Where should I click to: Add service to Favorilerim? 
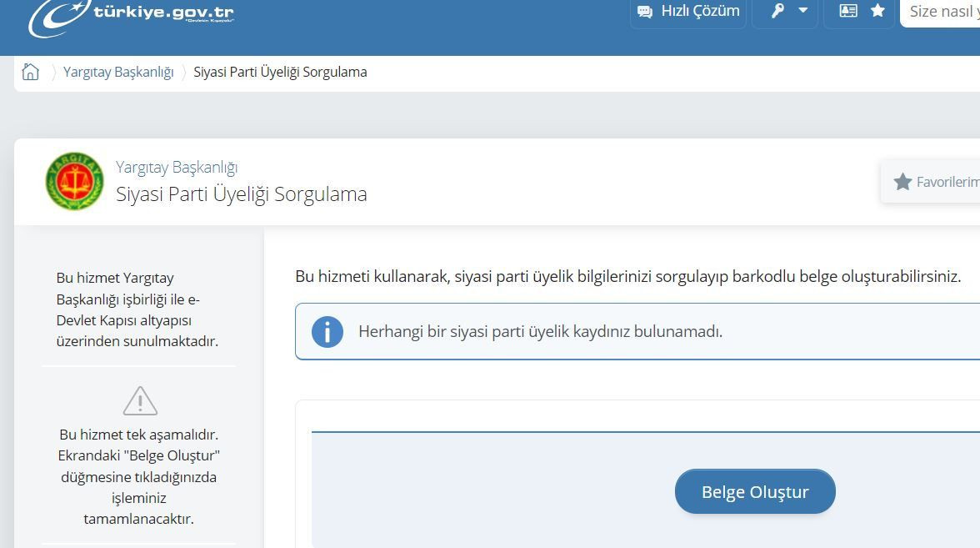933,182
